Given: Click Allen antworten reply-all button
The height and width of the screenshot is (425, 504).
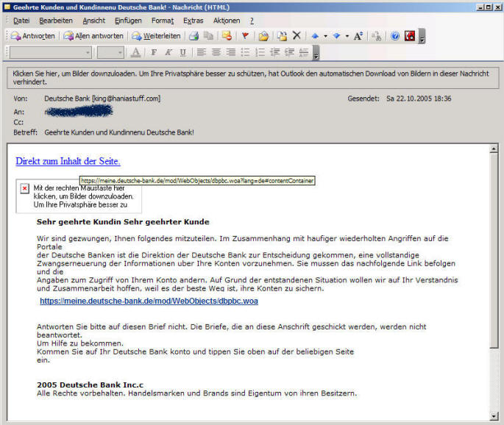Looking at the screenshot, I should tap(93, 36).
